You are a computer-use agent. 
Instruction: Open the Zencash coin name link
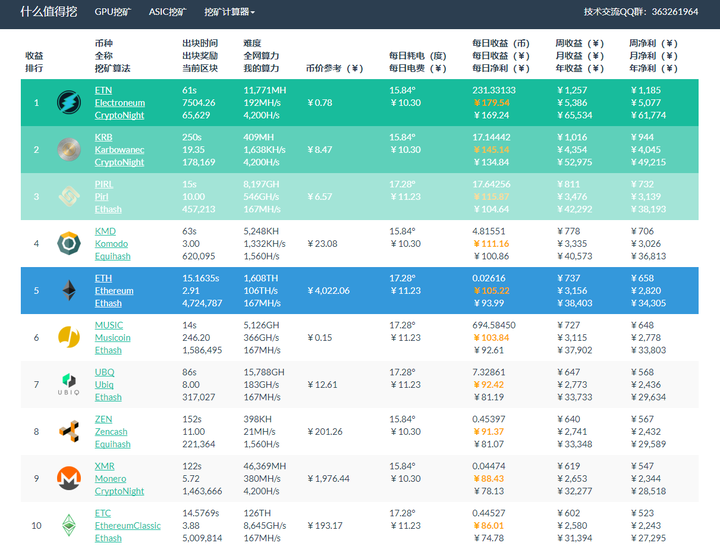coord(111,431)
